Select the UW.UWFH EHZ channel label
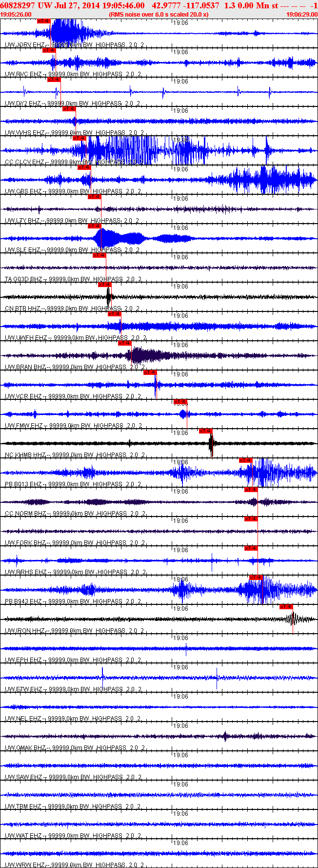Image resolution: width=318 pixels, height=868 pixels. point(26,338)
